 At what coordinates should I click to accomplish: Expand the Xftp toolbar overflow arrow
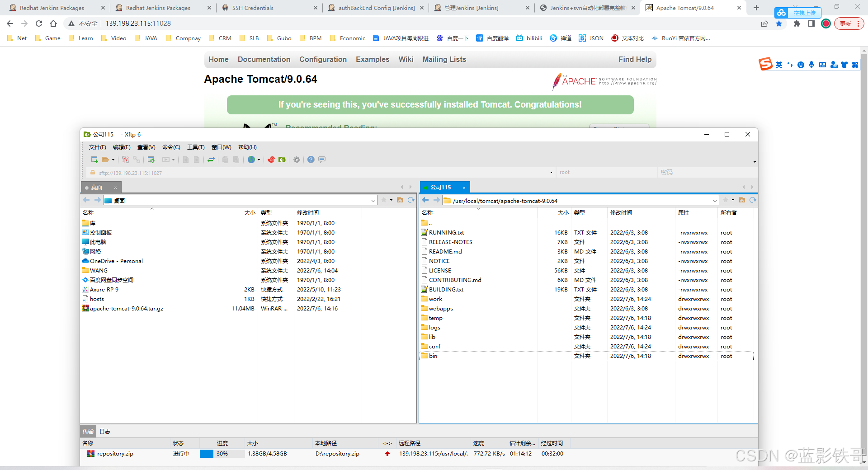point(755,162)
